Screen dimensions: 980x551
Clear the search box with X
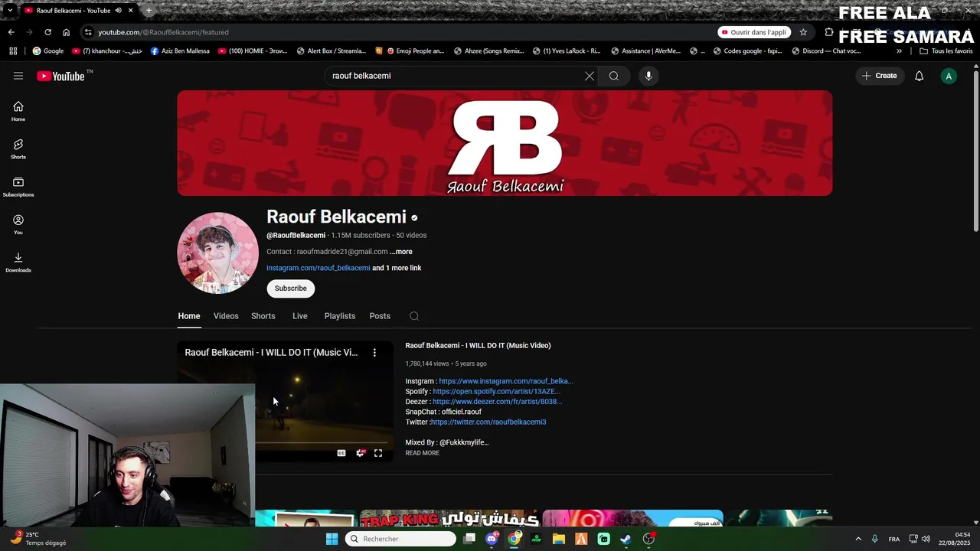tap(589, 76)
